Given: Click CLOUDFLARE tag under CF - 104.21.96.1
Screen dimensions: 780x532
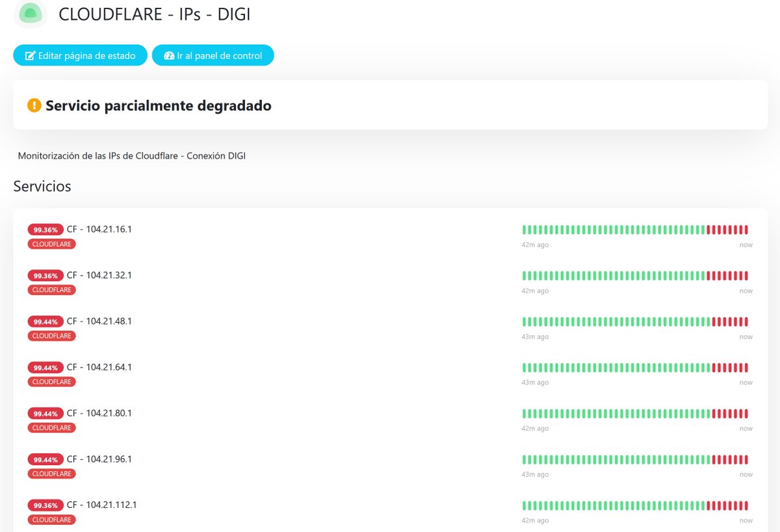Looking at the screenshot, I should (51, 474).
